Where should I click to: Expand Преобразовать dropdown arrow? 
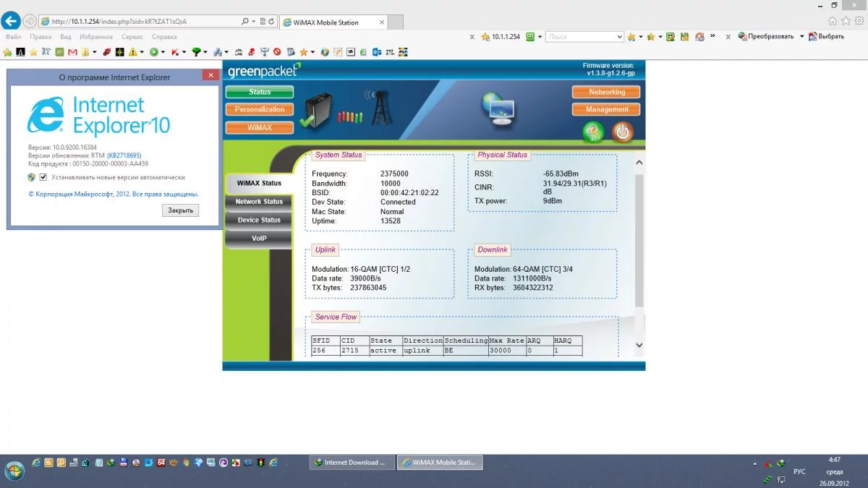[801, 36]
